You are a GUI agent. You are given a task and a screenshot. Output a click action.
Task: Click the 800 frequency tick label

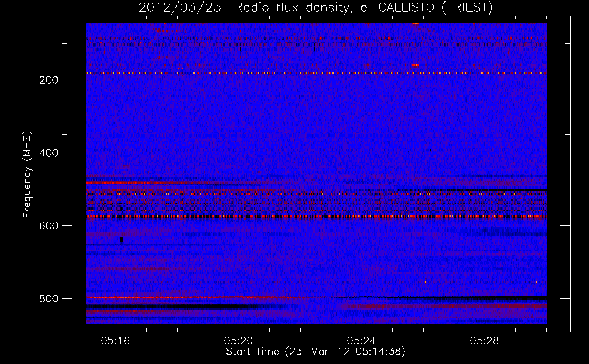coord(49,298)
